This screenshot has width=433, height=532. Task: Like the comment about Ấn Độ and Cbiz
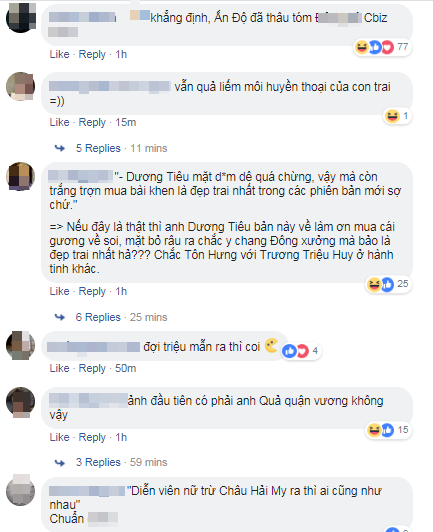[59, 54]
